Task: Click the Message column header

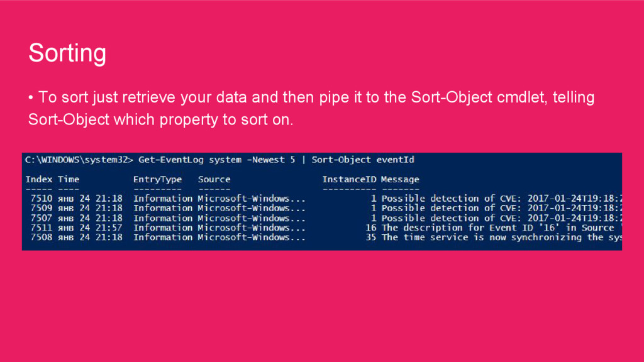Action: click(400, 180)
